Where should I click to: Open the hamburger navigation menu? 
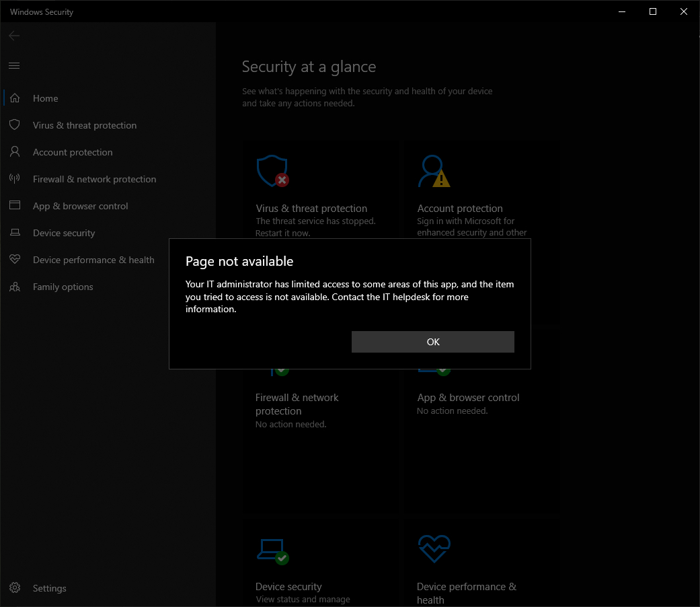(x=14, y=66)
